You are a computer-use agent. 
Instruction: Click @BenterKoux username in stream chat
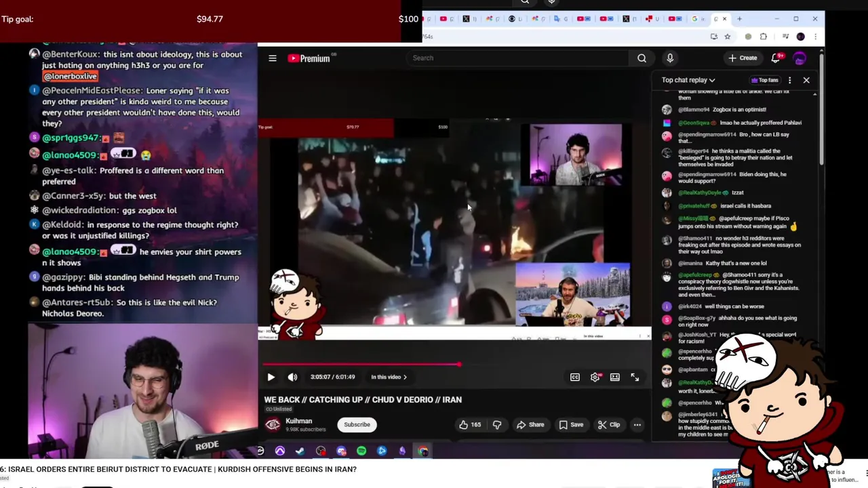(71, 54)
